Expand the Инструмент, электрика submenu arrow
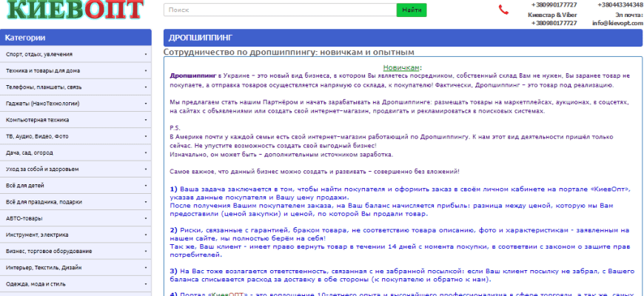The image size is (644, 296). [146, 235]
